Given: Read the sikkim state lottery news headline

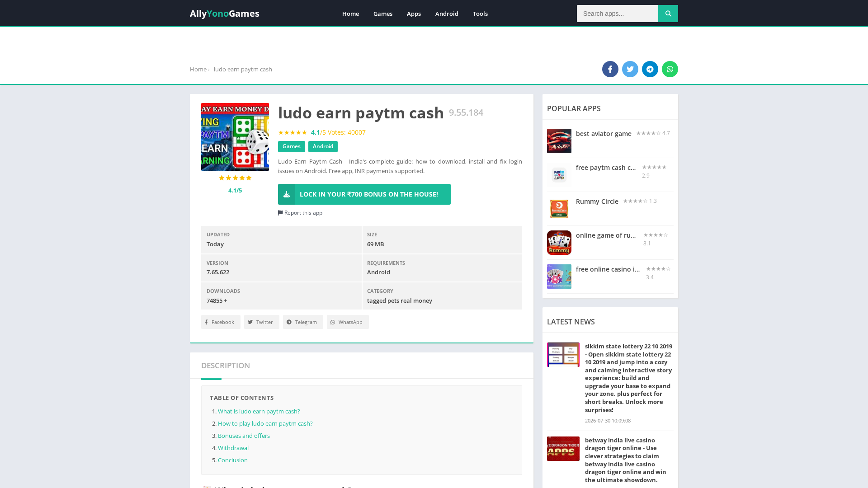Looking at the screenshot, I should click(629, 378).
